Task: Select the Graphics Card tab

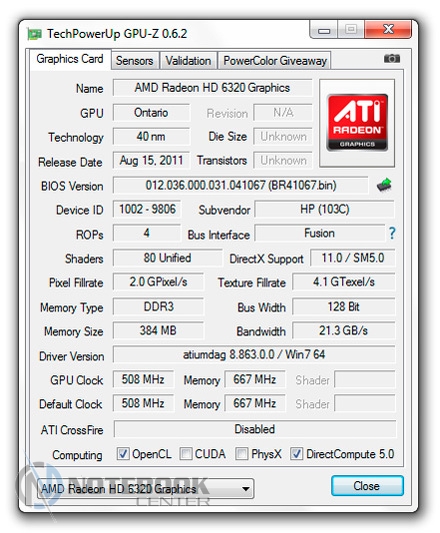Action: point(70,59)
